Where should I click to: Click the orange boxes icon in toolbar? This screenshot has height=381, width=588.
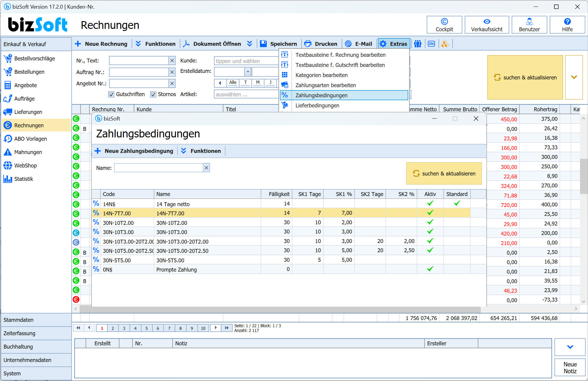click(x=444, y=44)
